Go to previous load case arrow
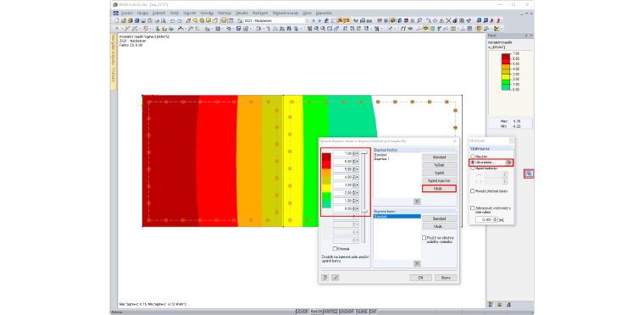644x315 pixels. (314, 20)
